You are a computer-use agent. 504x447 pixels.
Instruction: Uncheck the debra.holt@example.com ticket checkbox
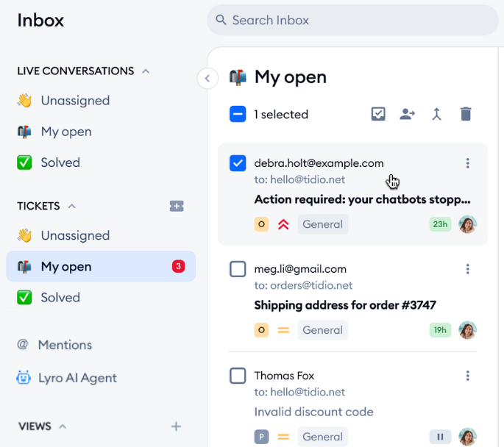238,163
